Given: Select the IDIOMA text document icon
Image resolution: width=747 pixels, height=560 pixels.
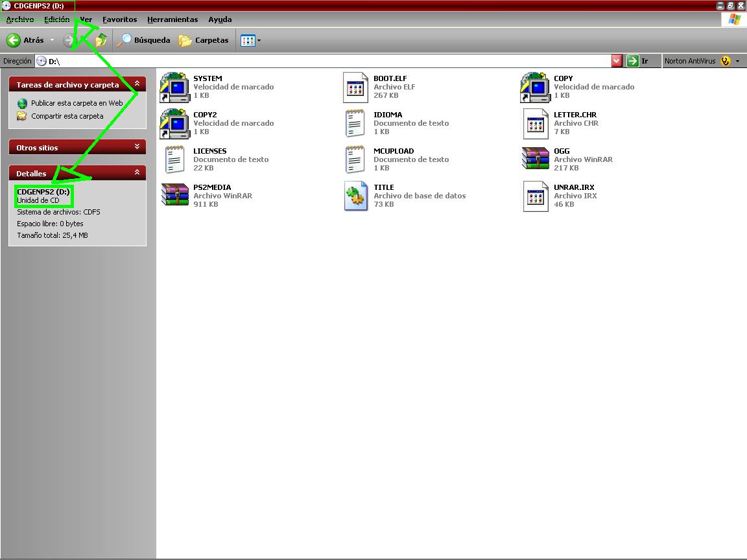Looking at the screenshot, I should [355, 123].
